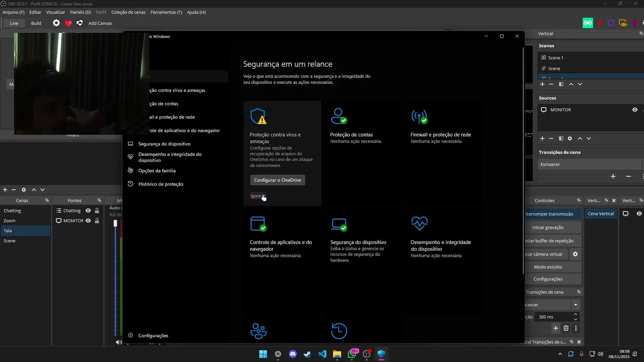Open Steam from the taskbar
The height and width of the screenshot is (362, 644).
point(307,354)
